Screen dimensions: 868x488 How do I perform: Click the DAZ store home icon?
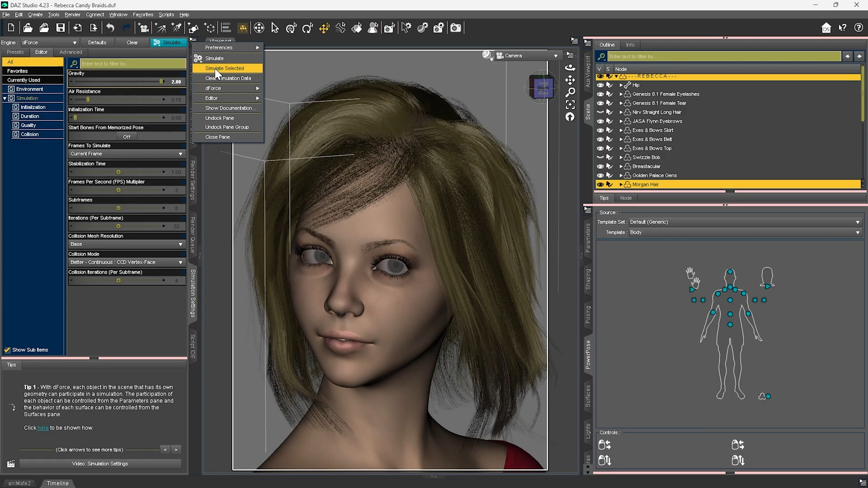coord(826,28)
